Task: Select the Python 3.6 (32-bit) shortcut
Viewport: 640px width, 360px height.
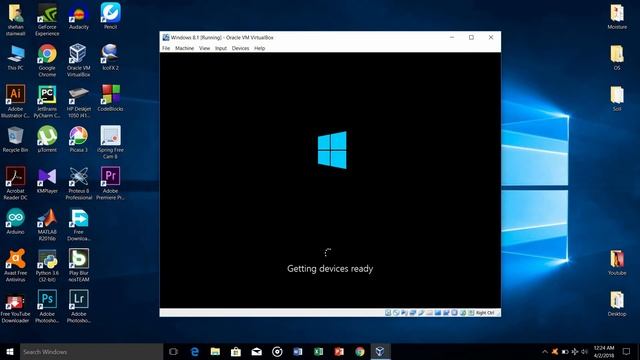Action: (47, 266)
